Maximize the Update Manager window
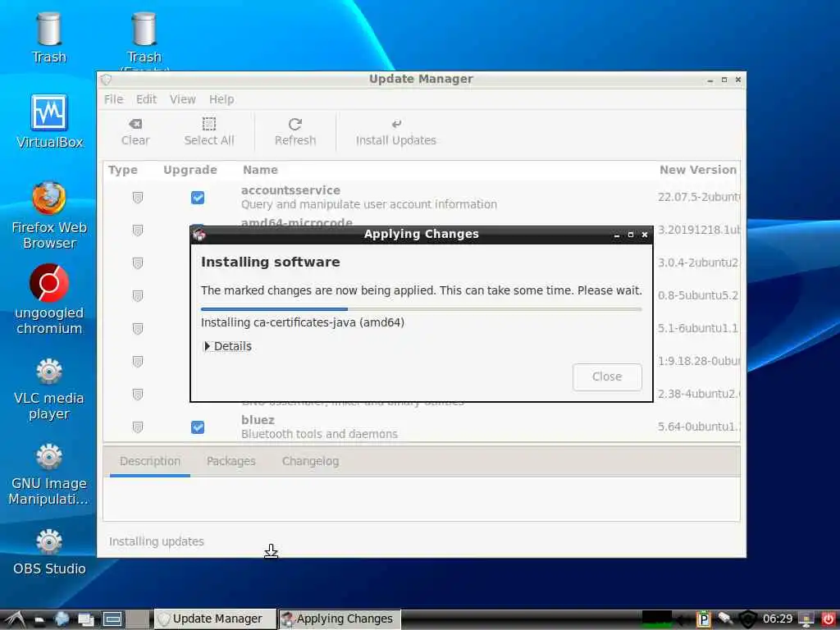840x630 pixels. 724,80
